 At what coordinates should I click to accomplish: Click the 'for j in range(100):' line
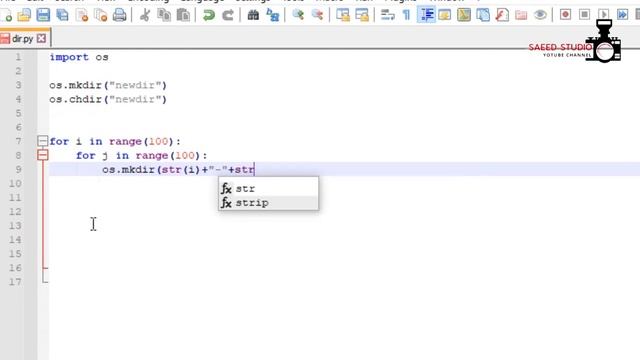point(142,156)
